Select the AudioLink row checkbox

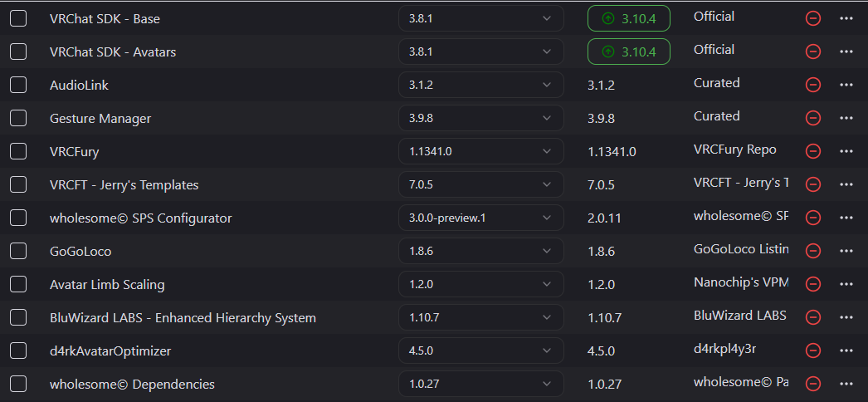[18, 85]
